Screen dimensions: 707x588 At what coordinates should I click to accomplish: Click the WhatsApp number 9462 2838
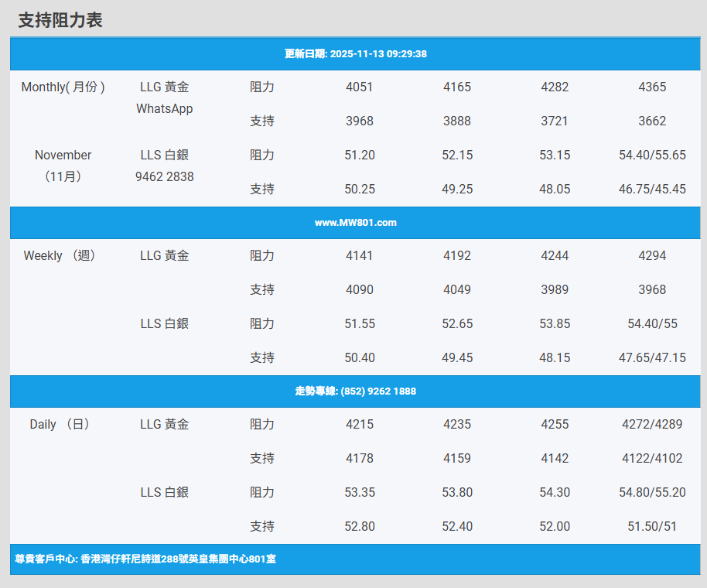click(165, 177)
